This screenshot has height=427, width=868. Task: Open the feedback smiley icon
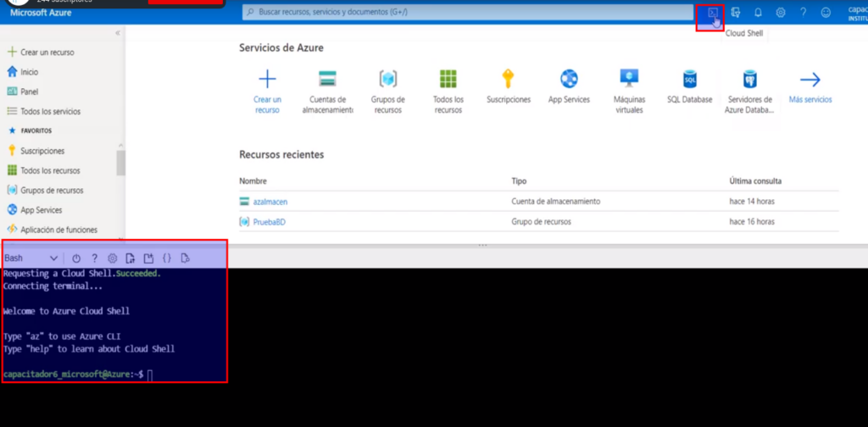click(826, 12)
